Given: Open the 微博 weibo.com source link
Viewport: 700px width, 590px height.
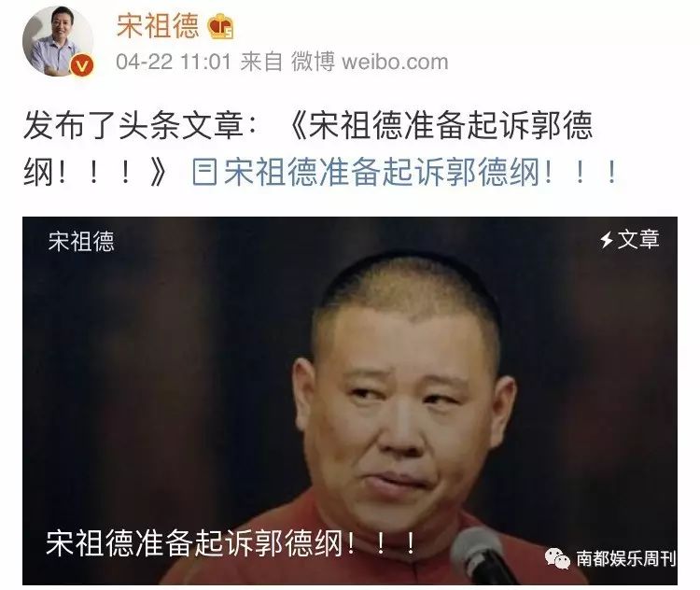Looking at the screenshot, I should coord(370,62).
